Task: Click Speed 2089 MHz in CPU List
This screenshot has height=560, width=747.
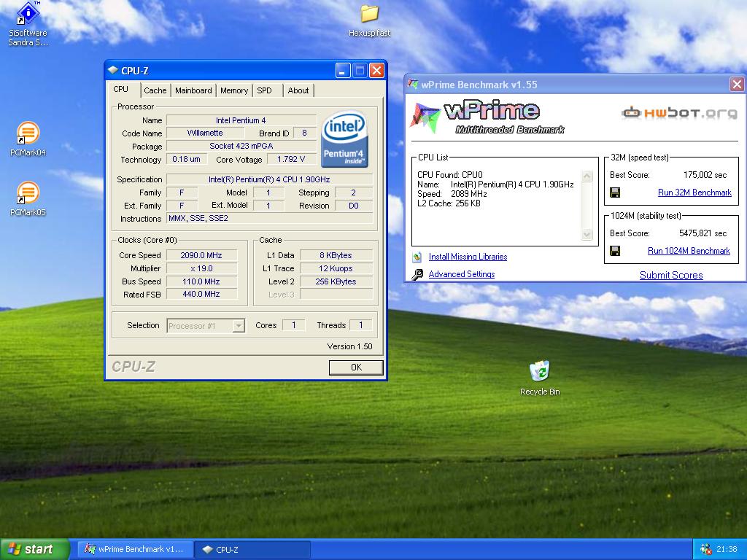Action: point(452,194)
